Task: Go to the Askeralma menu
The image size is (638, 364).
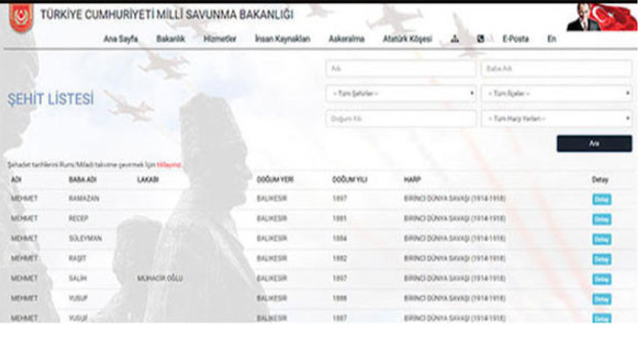Action: (346, 39)
